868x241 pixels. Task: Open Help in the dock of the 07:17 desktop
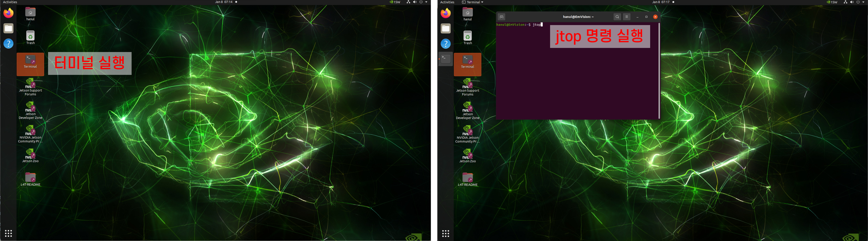point(445,43)
